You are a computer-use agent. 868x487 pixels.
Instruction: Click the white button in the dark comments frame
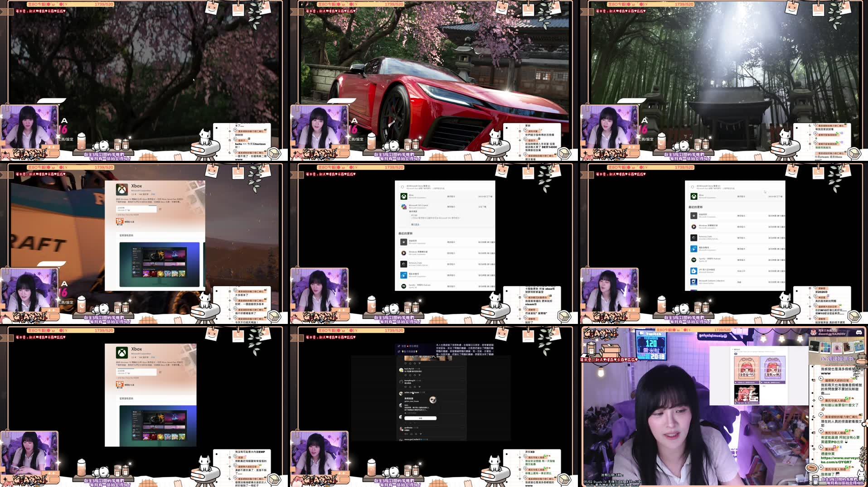(x=420, y=418)
